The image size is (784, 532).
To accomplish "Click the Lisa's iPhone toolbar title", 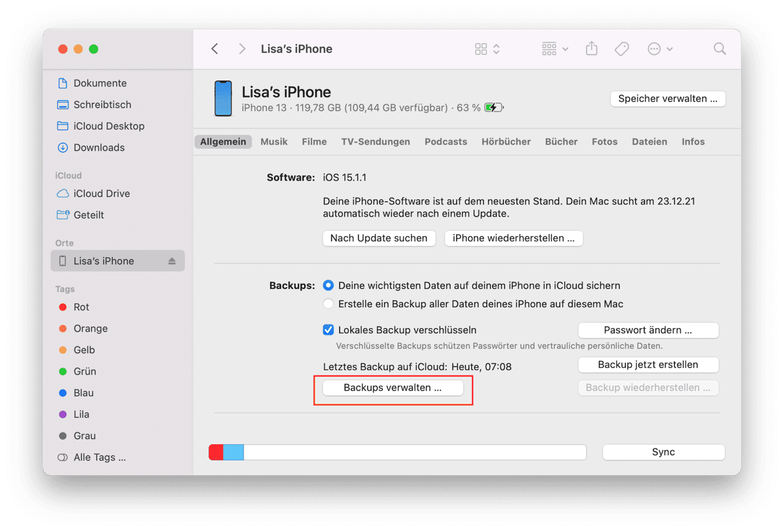I will coord(297,49).
